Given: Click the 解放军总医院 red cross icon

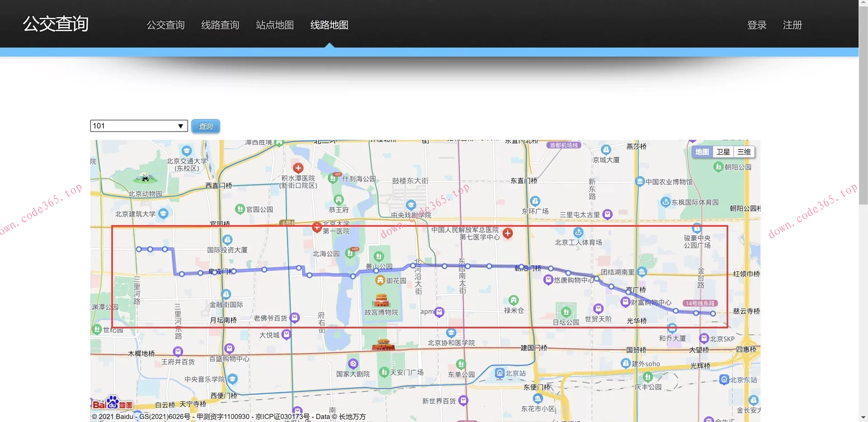Looking at the screenshot, I should tap(508, 233).
